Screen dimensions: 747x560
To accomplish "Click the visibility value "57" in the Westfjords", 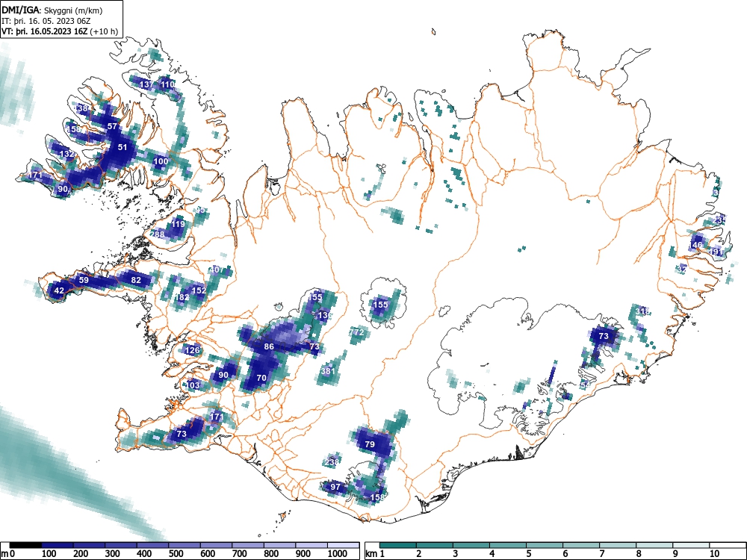I will (113, 127).
